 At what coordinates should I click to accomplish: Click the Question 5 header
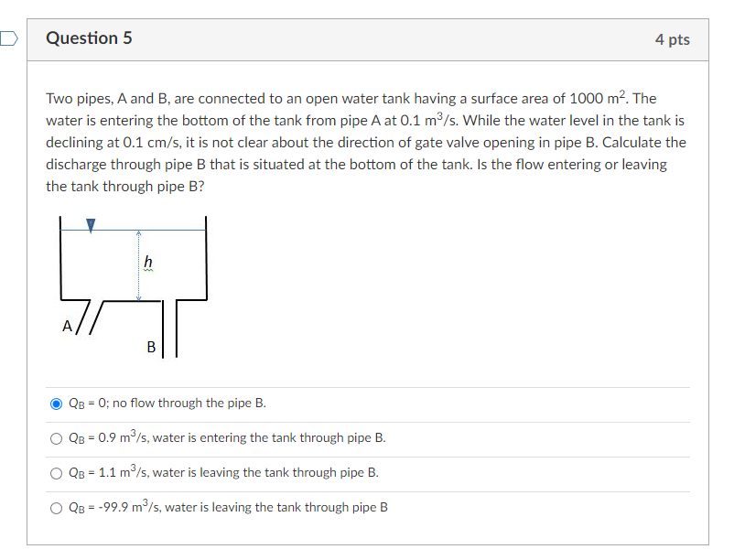click(89, 38)
